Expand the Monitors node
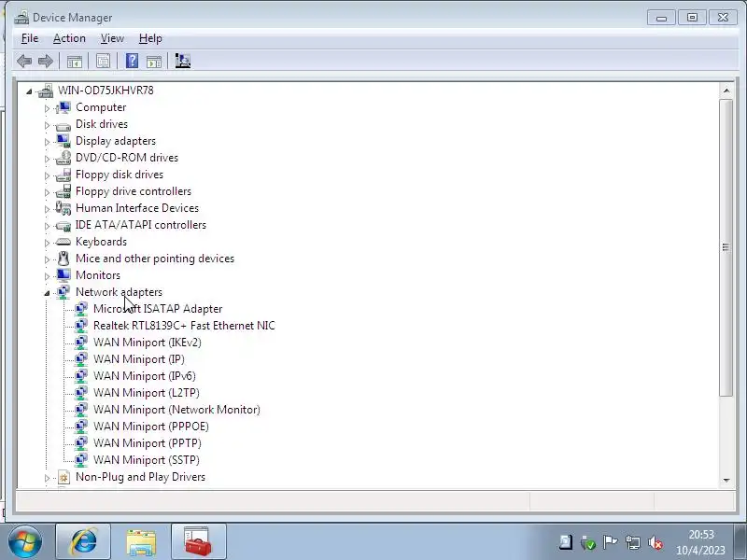Viewport: 747px width, 560px height. pos(47,275)
